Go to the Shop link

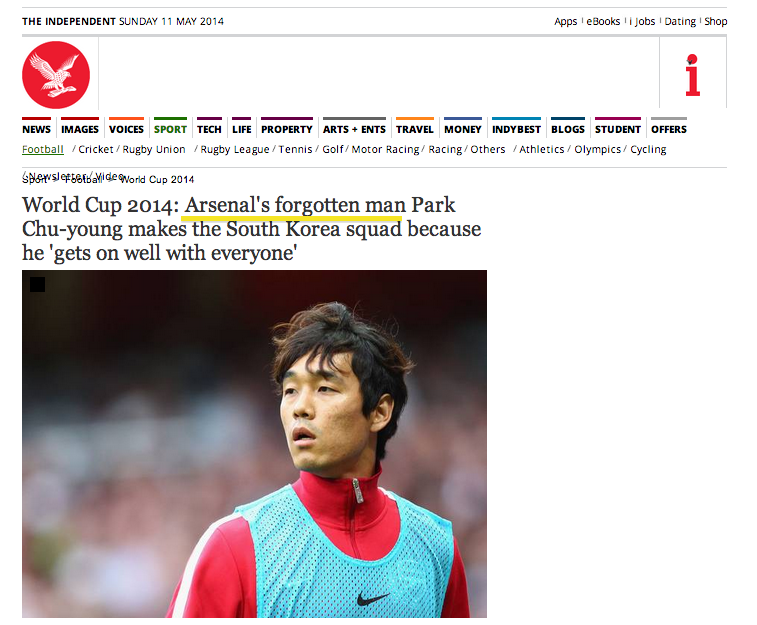coord(715,21)
